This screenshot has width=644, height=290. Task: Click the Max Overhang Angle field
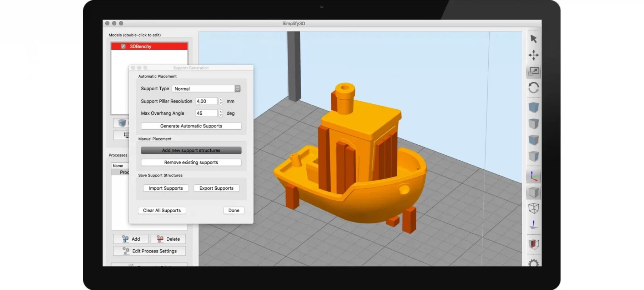pyautogui.click(x=207, y=113)
